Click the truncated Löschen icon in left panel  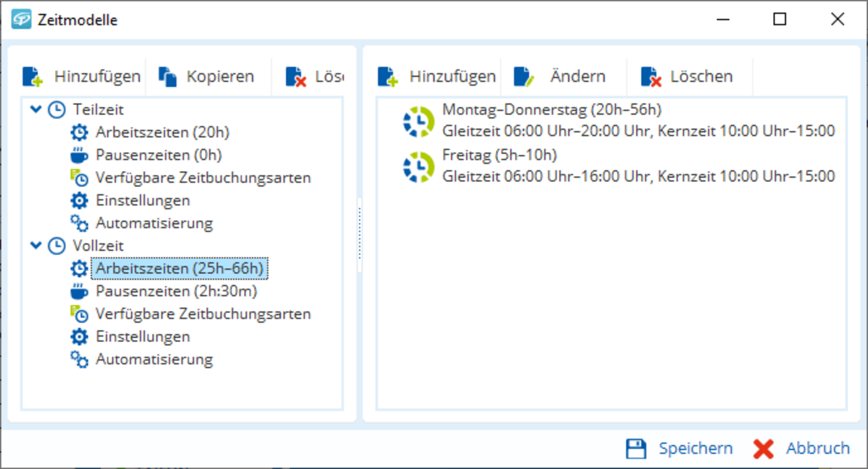pyautogui.click(x=296, y=76)
